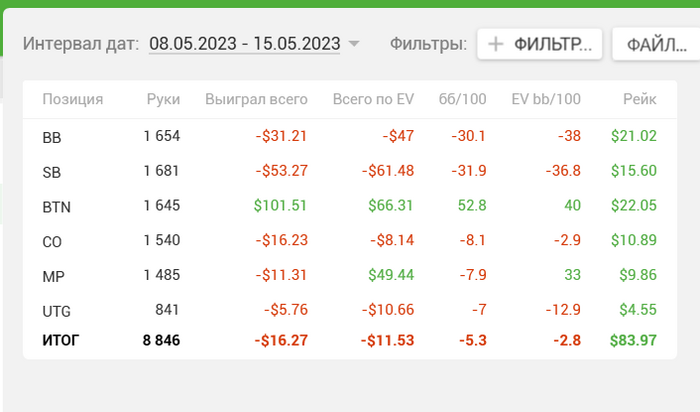Expand the date interval dropdown arrow
This screenshot has height=412, width=700.
click(353, 44)
